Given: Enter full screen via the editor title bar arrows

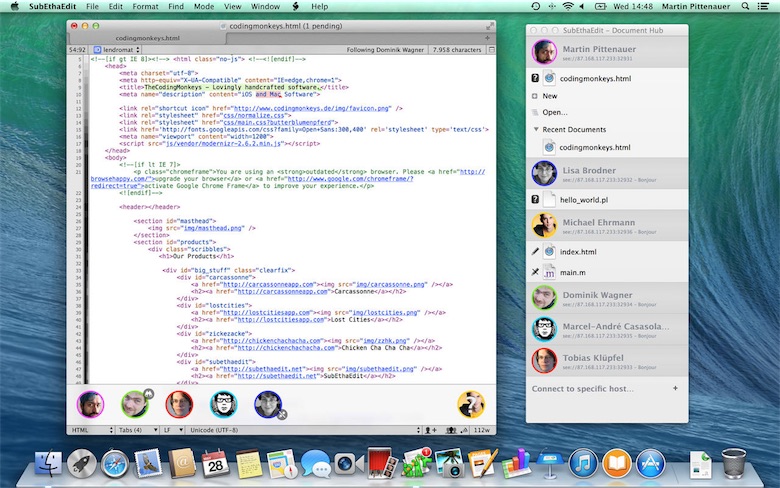Looking at the screenshot, I should 490,26.
